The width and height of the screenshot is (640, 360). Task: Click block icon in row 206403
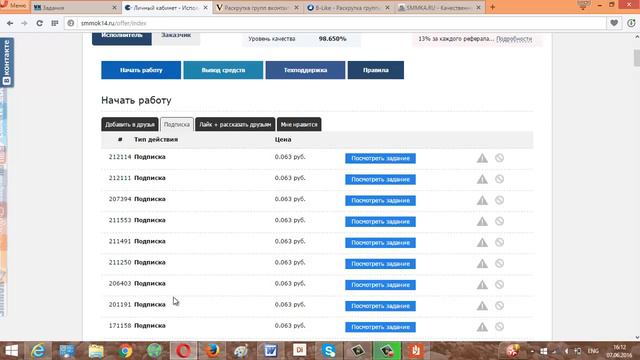499,284
